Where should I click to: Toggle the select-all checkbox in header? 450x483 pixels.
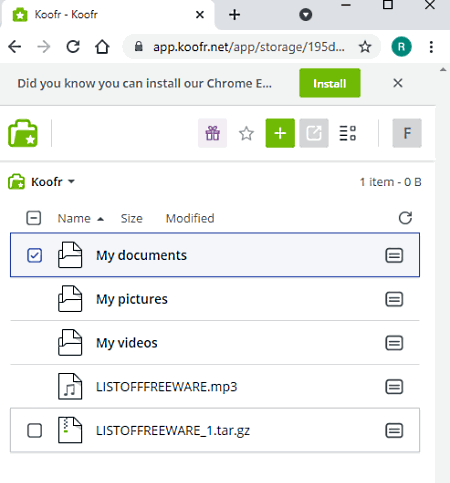tap(34, 218)
